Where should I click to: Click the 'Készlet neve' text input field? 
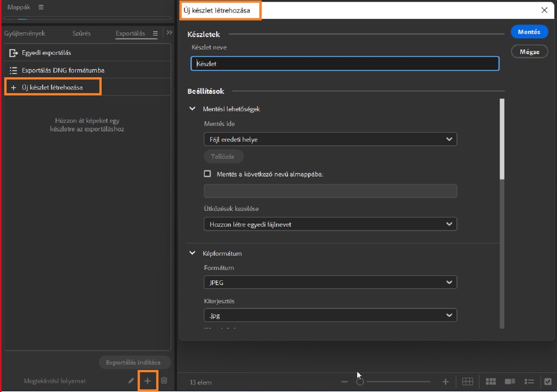pyautogui.click(x=345, y=64)
